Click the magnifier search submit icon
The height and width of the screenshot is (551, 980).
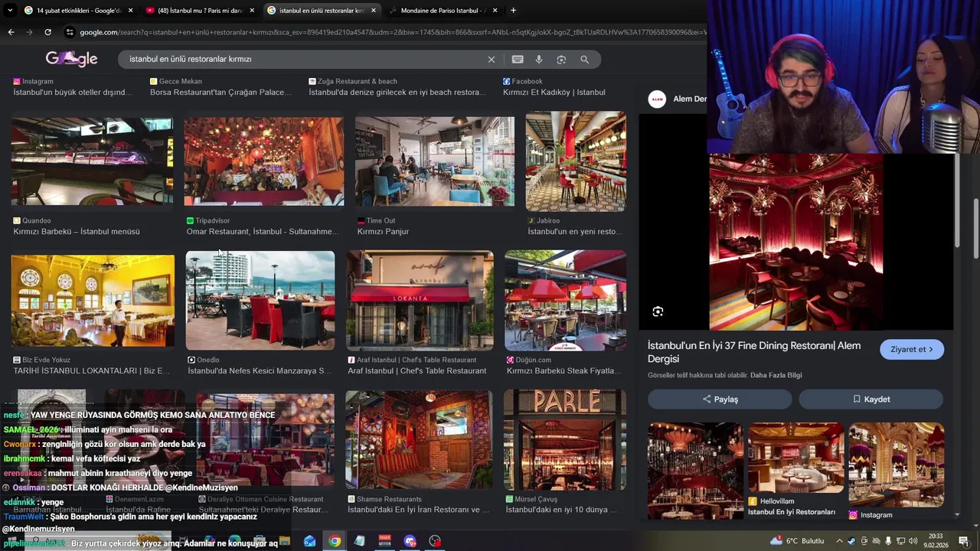(x=584, y=60)
